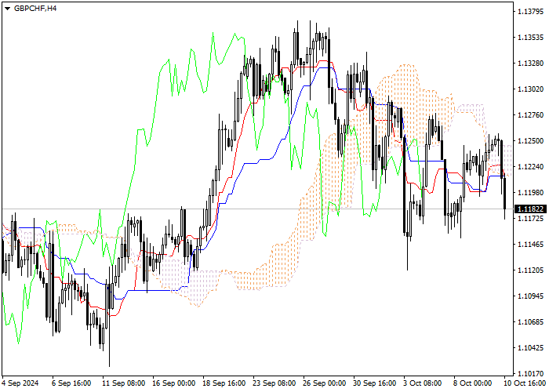The width and height of the screenshot is (549, 392).
Task: Click price level 1.12760 on scale
Action: pyautogui.click(x=530, y=114)
